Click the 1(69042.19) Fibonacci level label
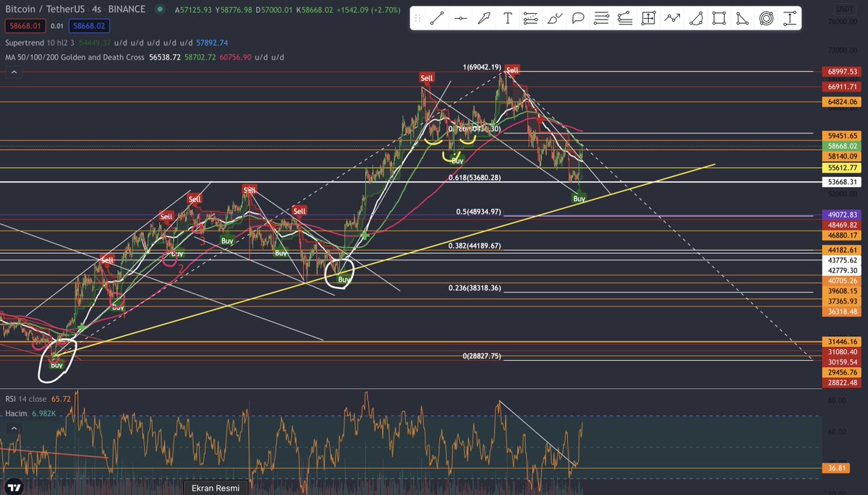The image size is (868, 495). tap(482, 67)
